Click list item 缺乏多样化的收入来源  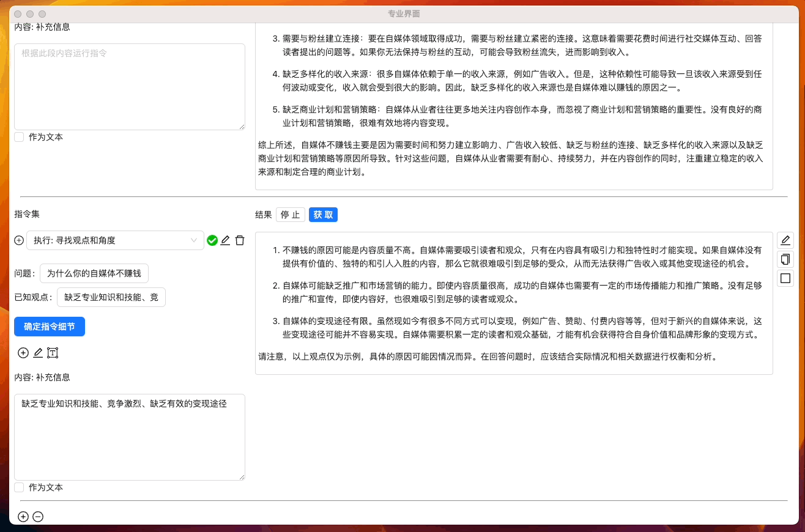[x=522, y=81]
